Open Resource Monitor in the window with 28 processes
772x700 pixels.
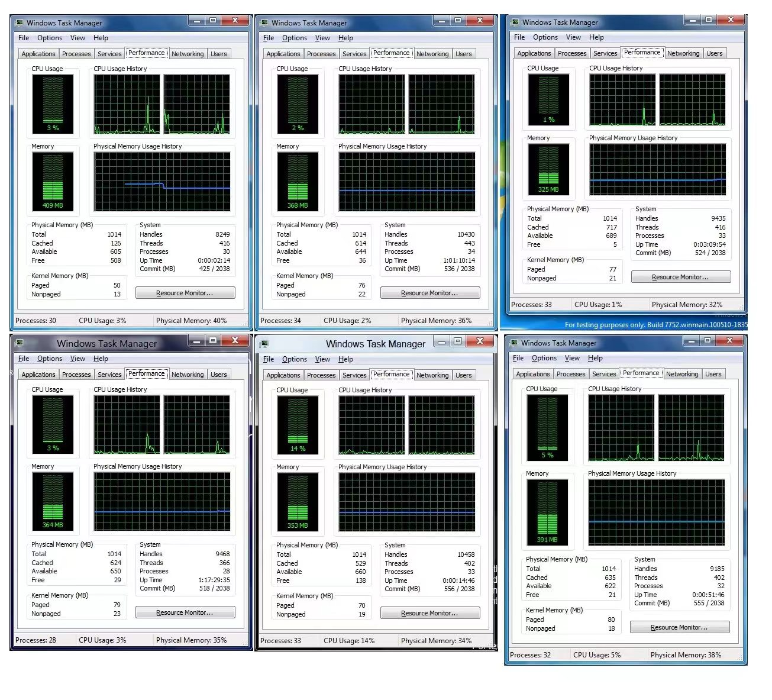tap(185, 612)
